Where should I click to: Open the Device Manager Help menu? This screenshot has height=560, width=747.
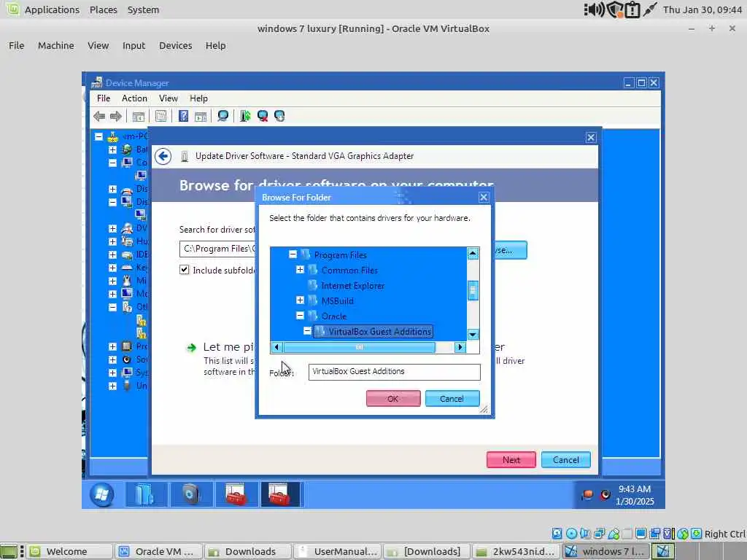pyautogui.click(x=198, y=98)
